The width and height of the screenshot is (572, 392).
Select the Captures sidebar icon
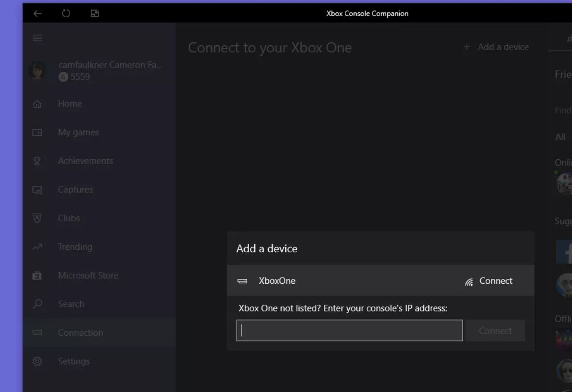point(37,189)
